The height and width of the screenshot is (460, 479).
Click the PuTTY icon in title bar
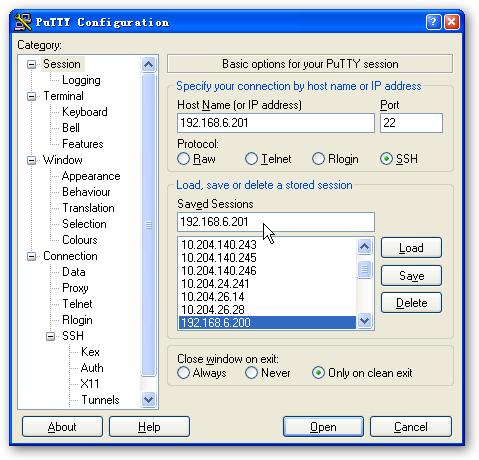click(x=23, y=22)
